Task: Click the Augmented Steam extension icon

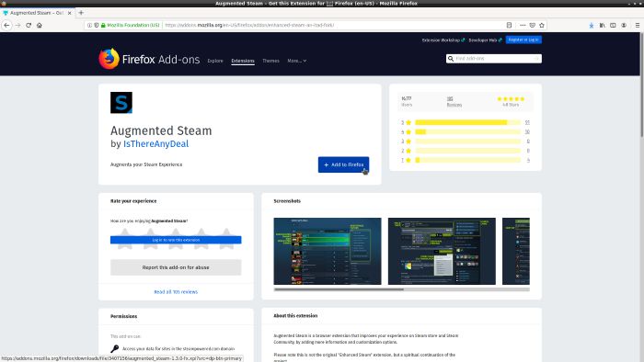Action: [x=121, y=103]
